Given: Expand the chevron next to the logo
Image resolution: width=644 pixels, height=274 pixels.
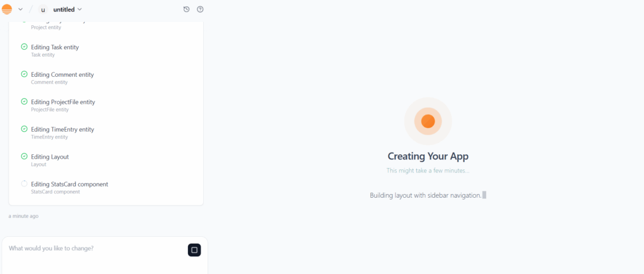Looking at the screenshot, I should tap(20, 9).
